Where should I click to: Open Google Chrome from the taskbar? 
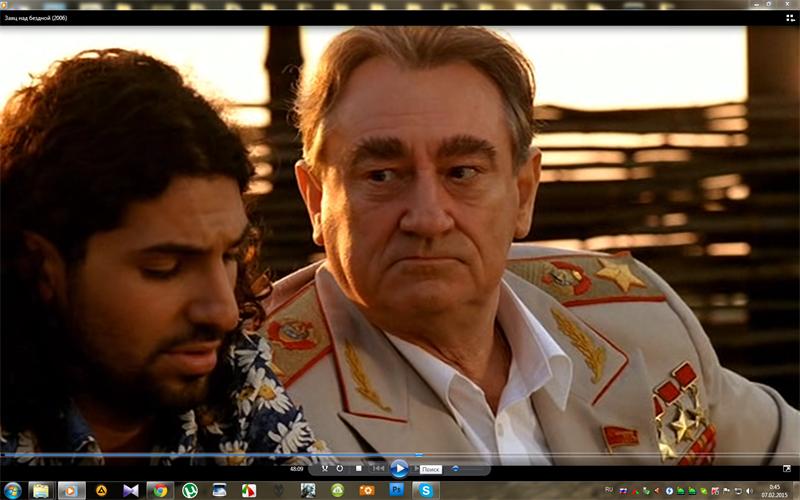tap(160, 490)
